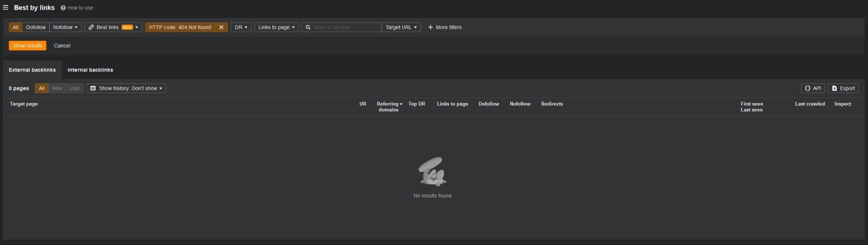This screenshot has height=245, width=868.
Task: Click the Export button
Action: coord(843,88)
